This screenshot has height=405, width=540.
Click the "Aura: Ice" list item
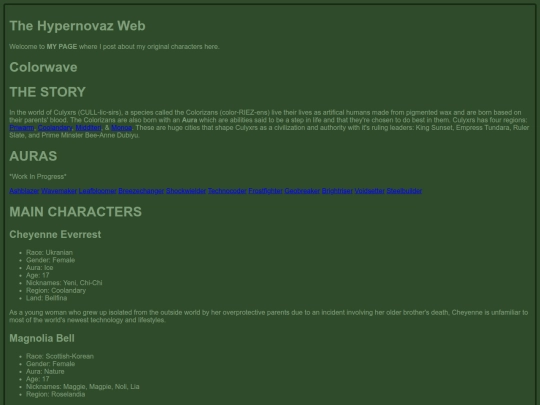40,268
